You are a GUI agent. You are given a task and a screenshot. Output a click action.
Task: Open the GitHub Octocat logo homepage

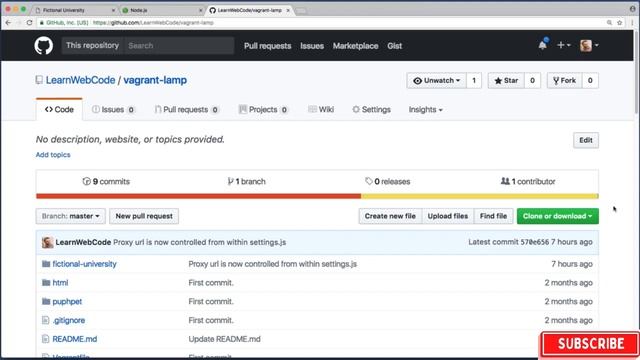point(43,45)
